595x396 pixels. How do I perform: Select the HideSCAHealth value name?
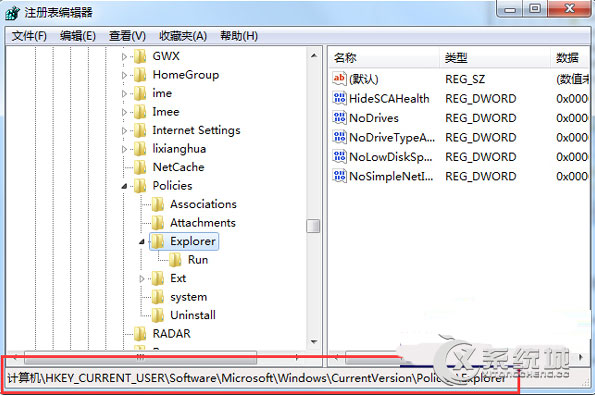[x=389, y=99]
